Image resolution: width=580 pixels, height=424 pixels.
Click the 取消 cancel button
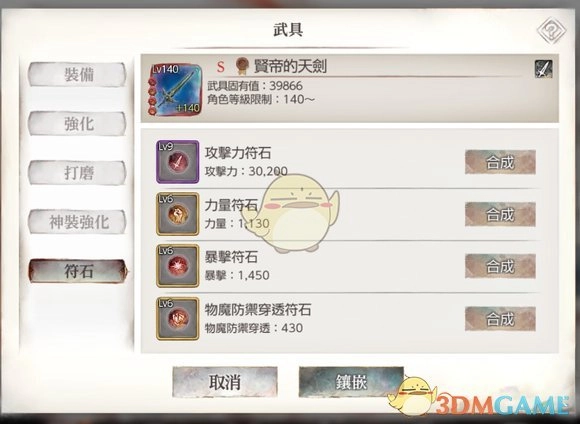tap(225, 382)
